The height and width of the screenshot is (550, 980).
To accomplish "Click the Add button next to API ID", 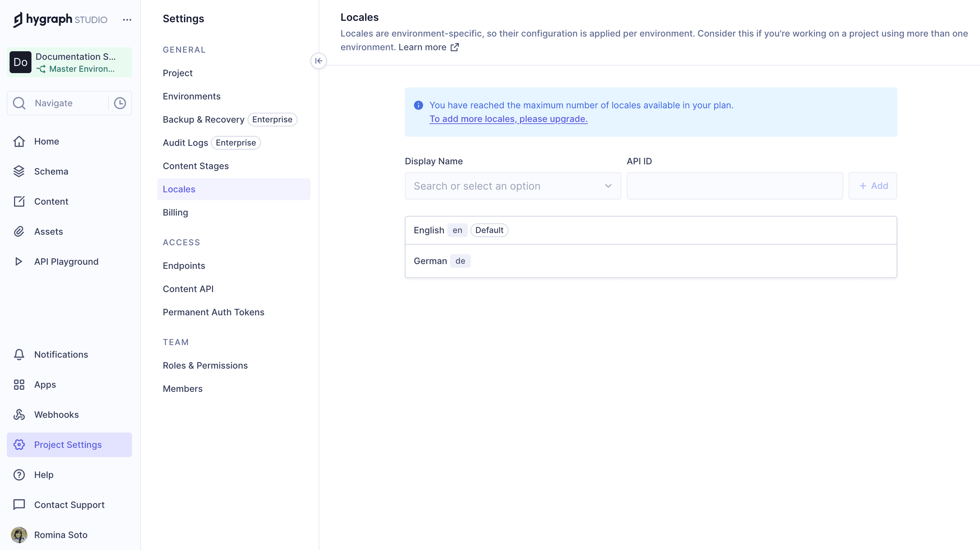I will pos(873,186).
